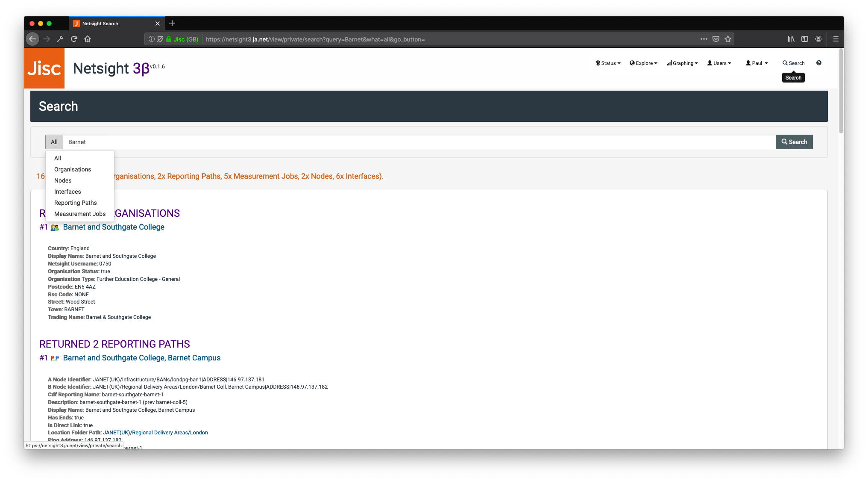This screenshot has height=481, width=868.
Task: Click the browser address bar URL
Action: pos(315,39)
